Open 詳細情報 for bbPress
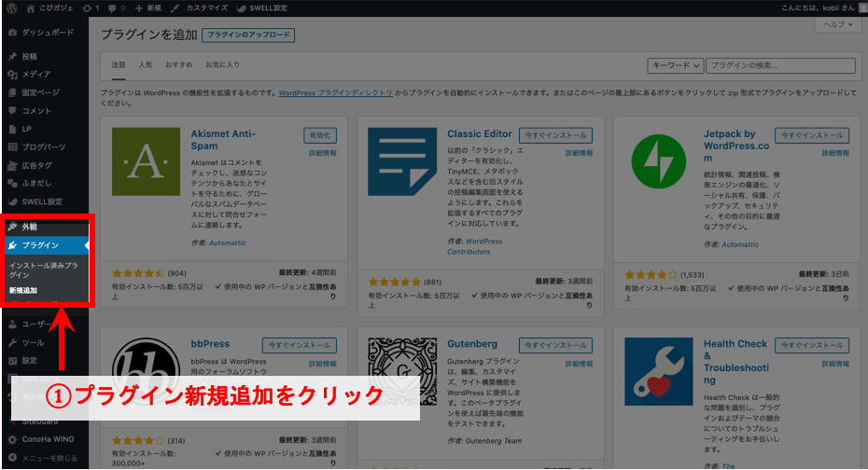Image resolution: width=868 pixels, height=470 pixels. pos(323,364)
